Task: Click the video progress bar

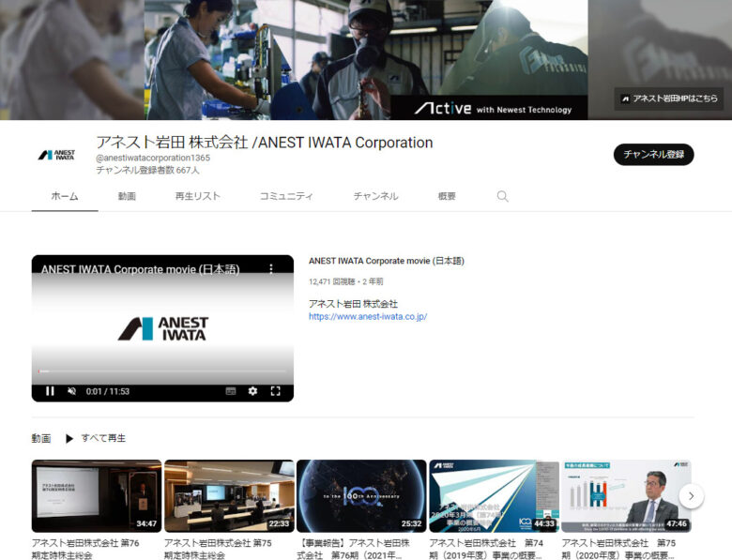Action: coord(162,371)
